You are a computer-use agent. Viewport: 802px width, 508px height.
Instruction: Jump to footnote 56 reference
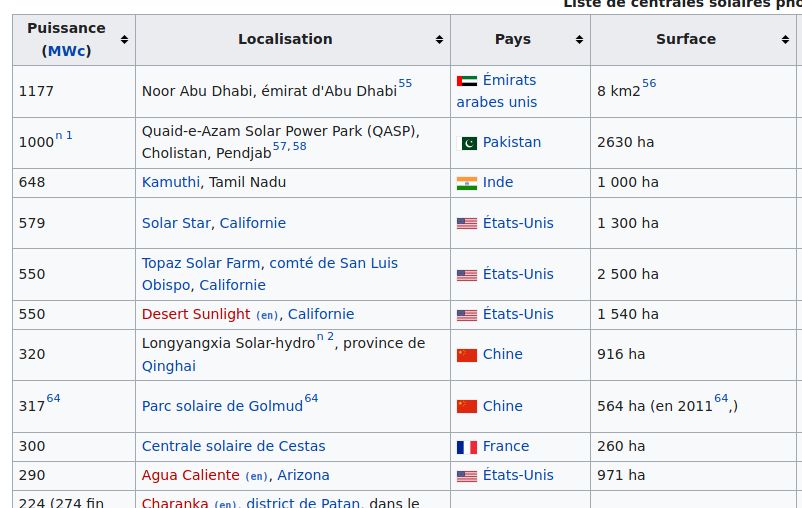pos(649,84)
